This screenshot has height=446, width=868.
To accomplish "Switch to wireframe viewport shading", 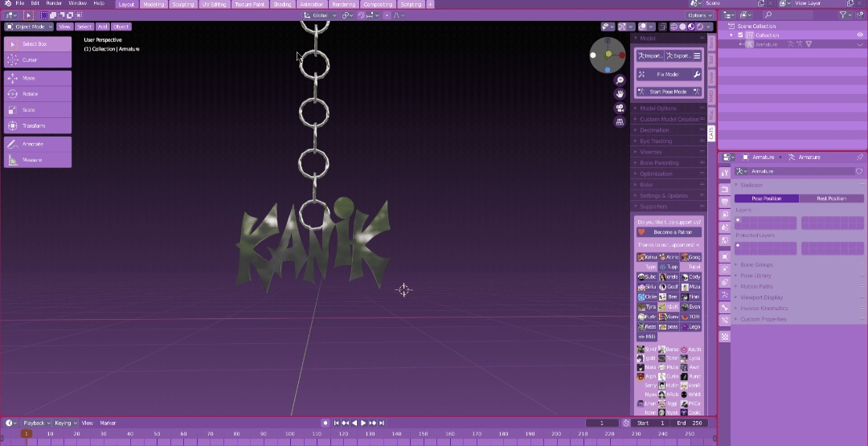I will click(x=674, y=27).
